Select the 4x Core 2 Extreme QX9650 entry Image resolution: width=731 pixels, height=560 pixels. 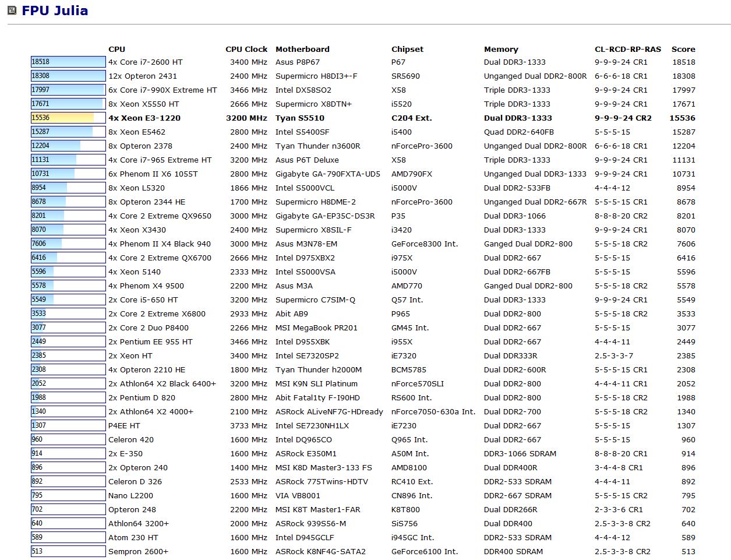(x=160, y=216)
